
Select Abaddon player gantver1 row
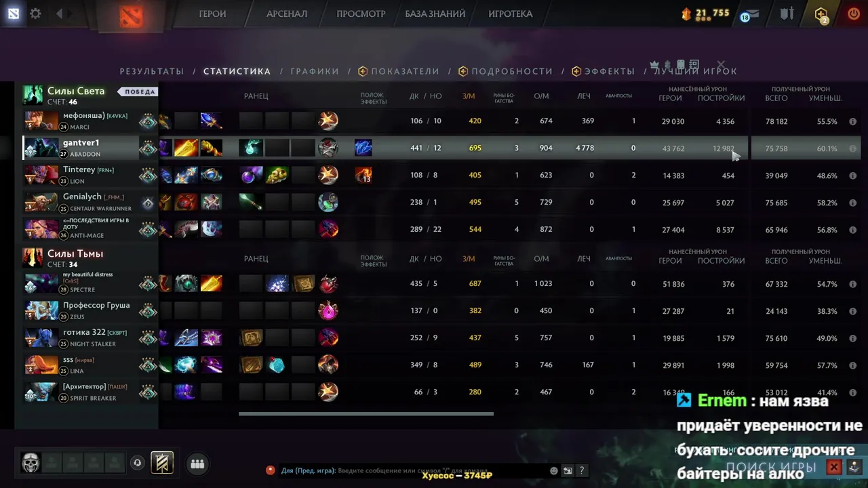click(x=441, y=148)
